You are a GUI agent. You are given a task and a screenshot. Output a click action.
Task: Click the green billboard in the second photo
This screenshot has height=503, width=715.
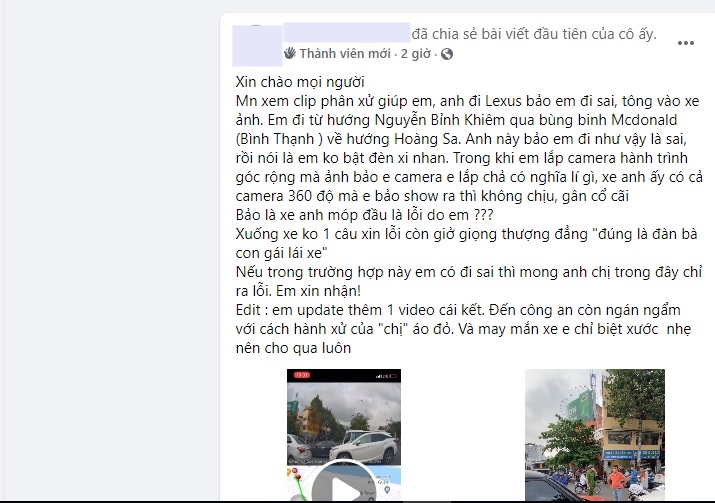click(x=579, y=407)
